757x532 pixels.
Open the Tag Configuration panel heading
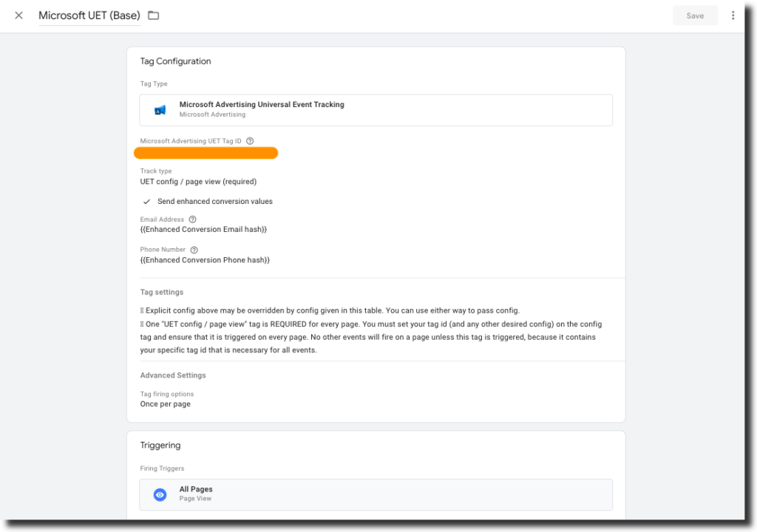[x=175, y=61]
